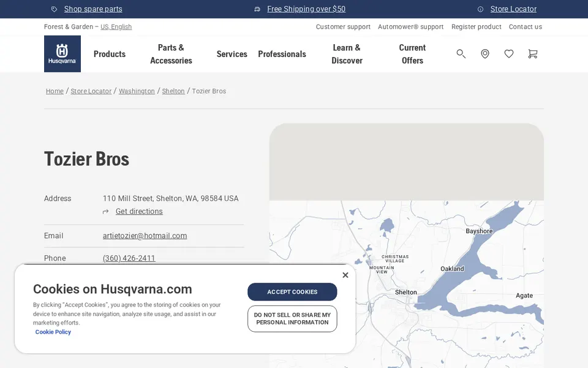588x368 pixels.
Task: Change region via US, English link
Action: 116,26
